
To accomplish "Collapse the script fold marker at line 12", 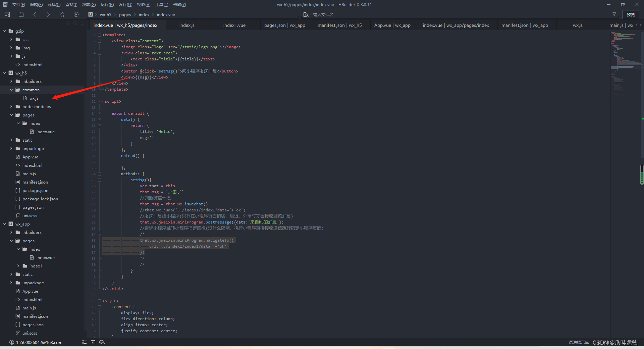I will pos(99,101).
